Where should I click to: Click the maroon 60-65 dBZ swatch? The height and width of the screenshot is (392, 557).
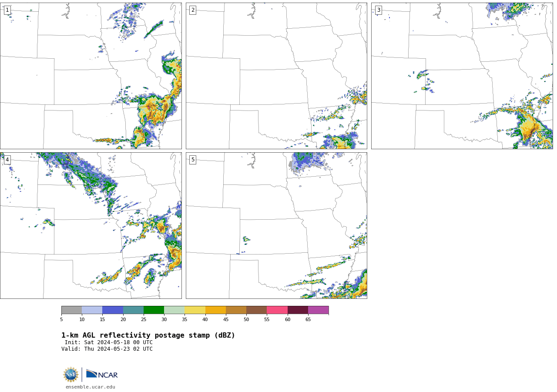point(298,310)
